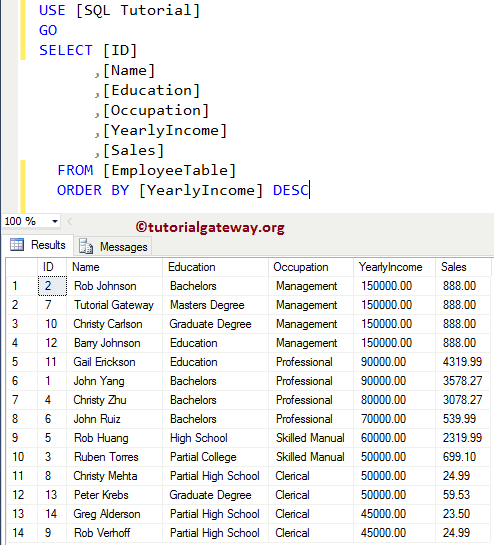Click the [Sales] column in the query
The height and width of the screenshot is (545, 494).
click(x=133, y=151)
